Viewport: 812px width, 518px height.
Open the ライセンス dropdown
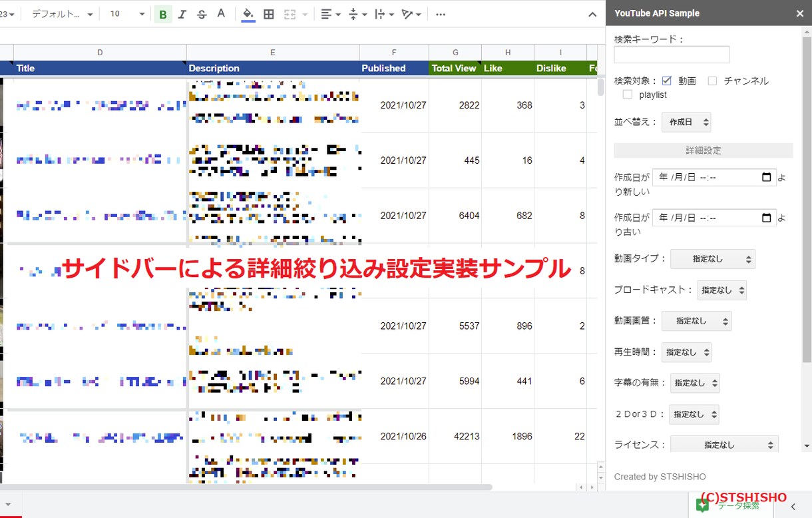[x=724, y=444]
